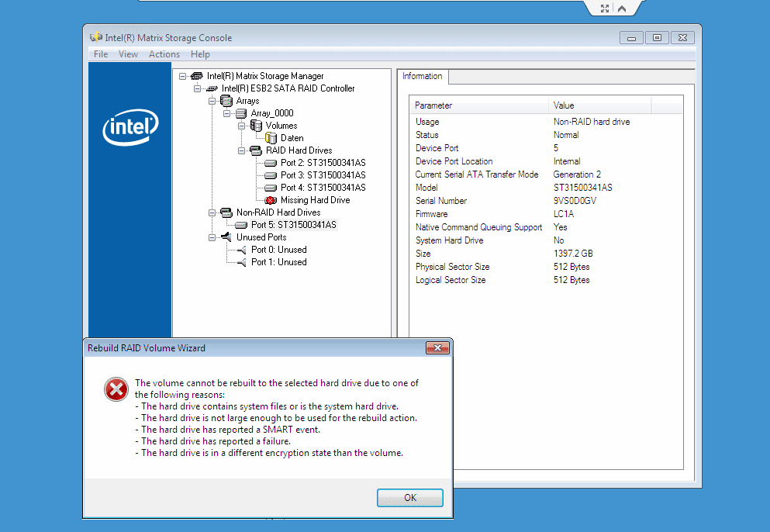The width and height of the screenshot is (770, 532).
Task: Open the View menu
Action: (128, 54)
